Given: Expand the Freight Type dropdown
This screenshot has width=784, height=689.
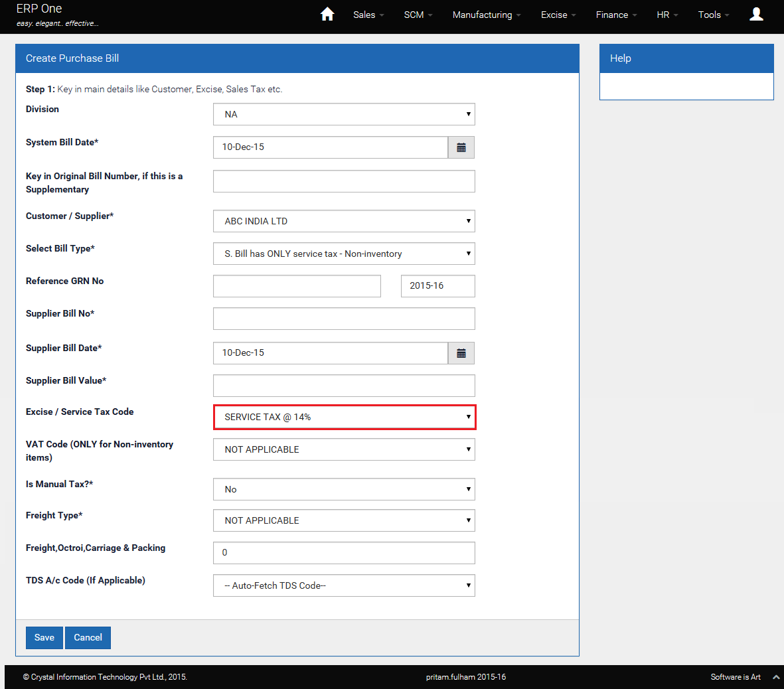Looking at the screenshot, I should (344, 520).
